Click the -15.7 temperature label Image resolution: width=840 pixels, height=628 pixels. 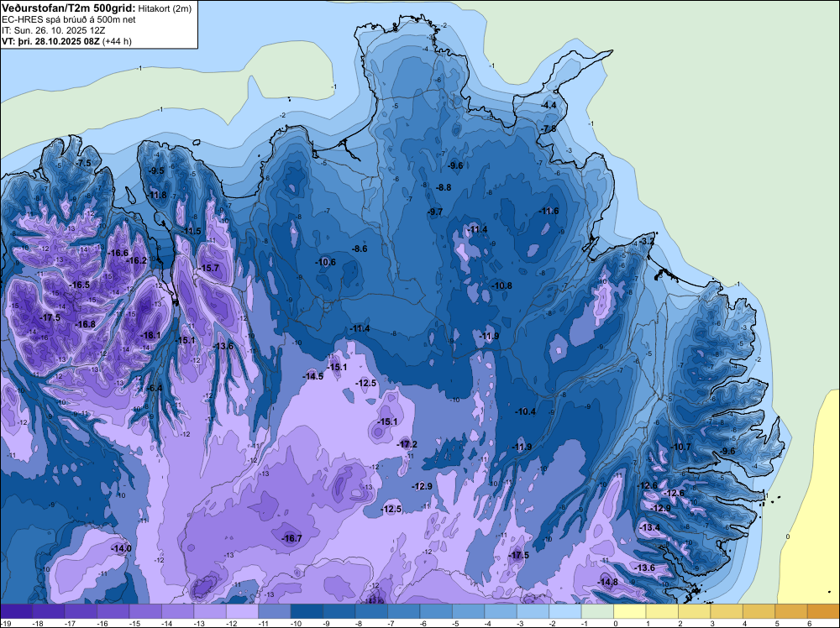pyautogui.click(x=208, y=268)
